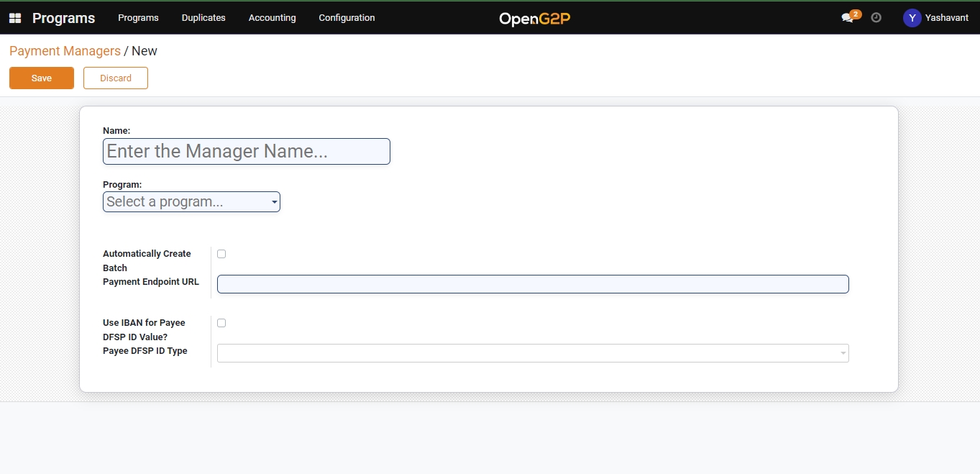Open the Programs menu item
The height and width of the screenshot is (474, 980).
138,18
